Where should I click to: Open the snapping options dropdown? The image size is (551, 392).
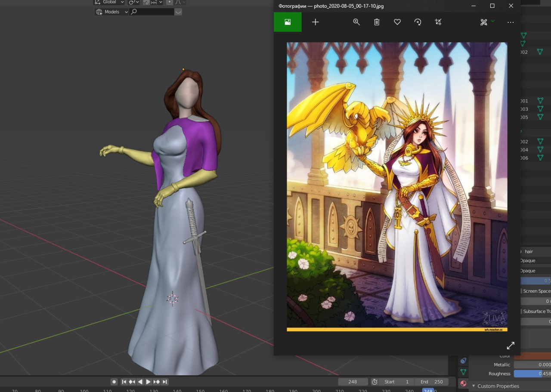coord(157,2)
